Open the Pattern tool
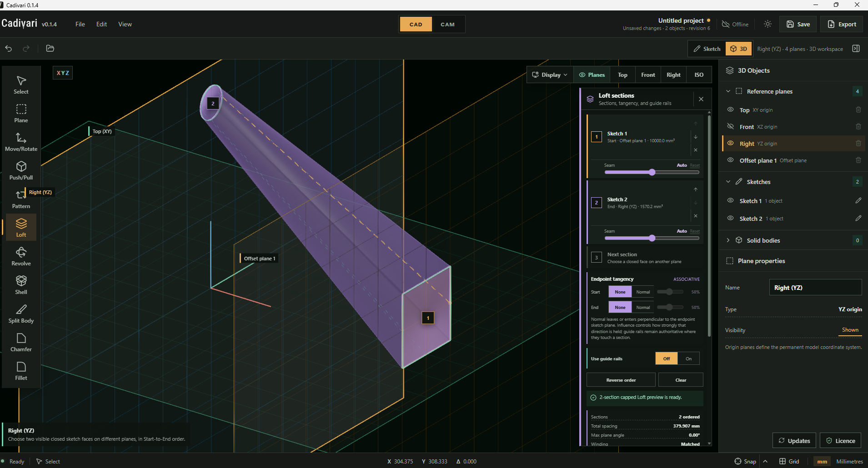This screenshot has width=868, height=468. click(21, 199)
